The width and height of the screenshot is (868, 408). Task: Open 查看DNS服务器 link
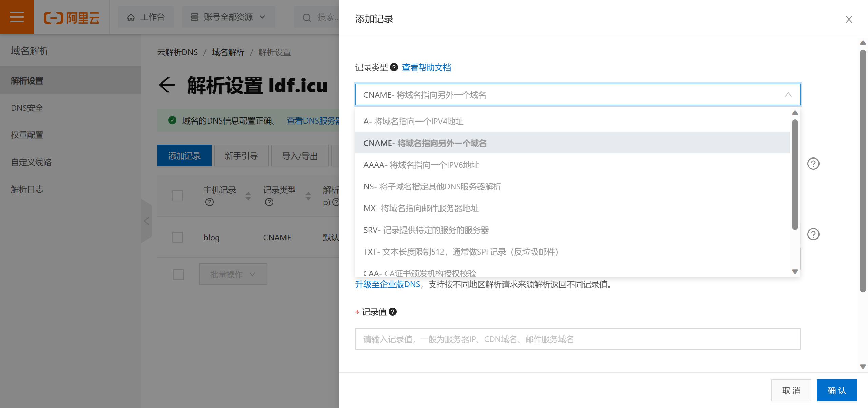coord(313,120)
